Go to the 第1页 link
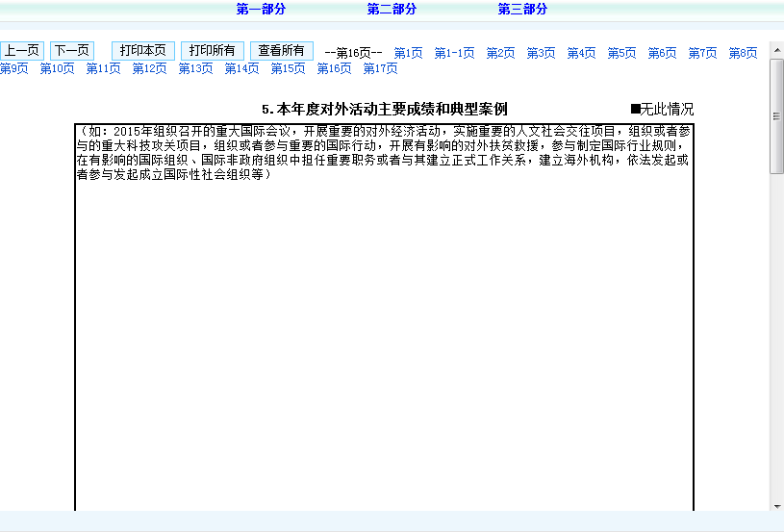 408,54
